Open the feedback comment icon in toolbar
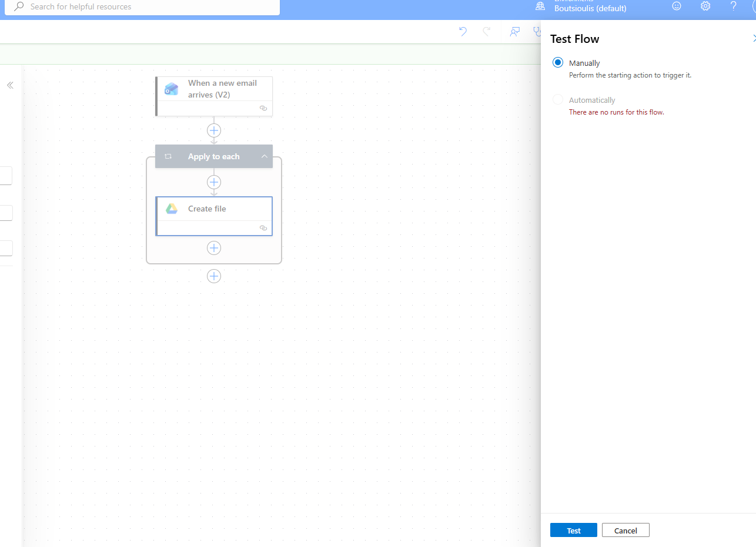The height and width of the screenshot is (547, 756). click(x=515, y=32)
